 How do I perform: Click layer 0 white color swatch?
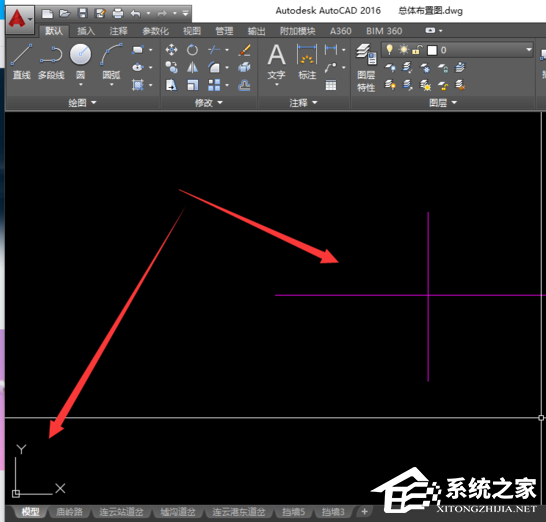tap(432, 50)
